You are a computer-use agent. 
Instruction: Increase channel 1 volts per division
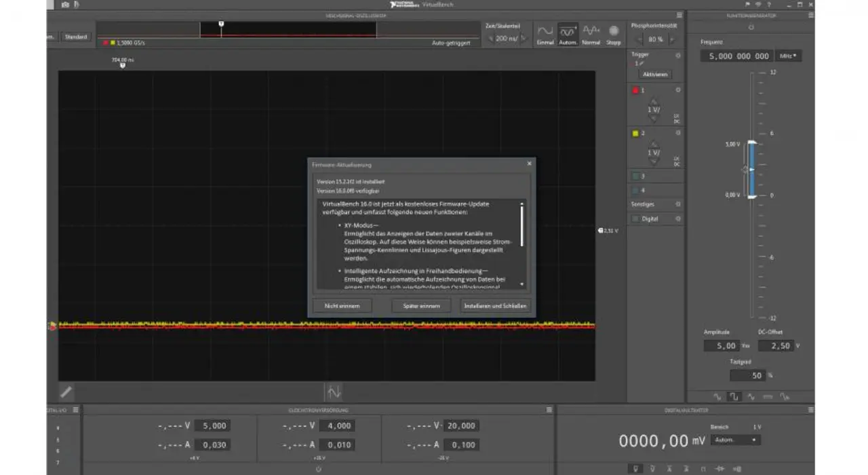(654, 102)
